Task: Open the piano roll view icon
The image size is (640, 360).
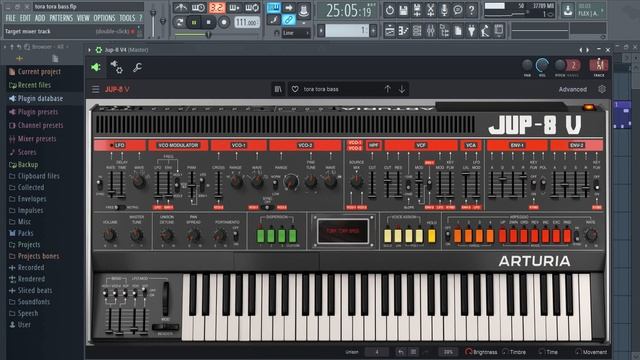Action: 403,31
